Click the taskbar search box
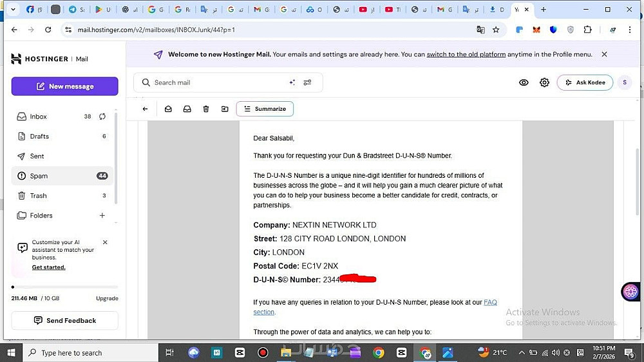Screen dimensions: 644x362 (89, 352)
